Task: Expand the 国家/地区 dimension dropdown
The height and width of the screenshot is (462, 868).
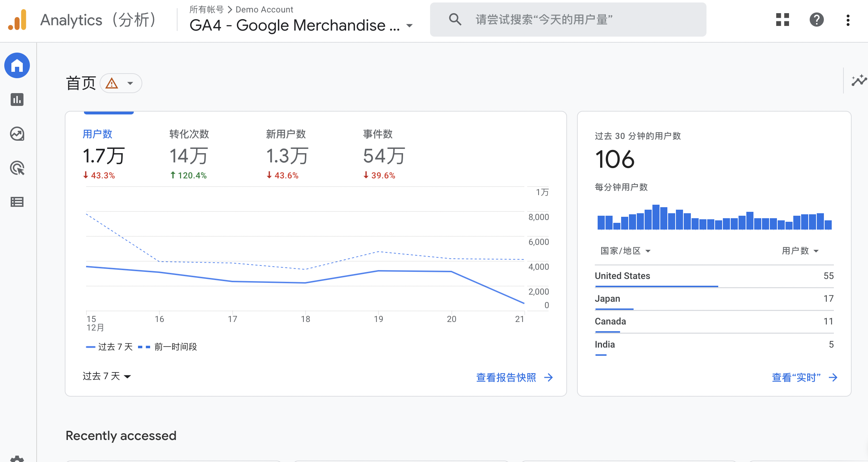Action: point(625,251)
